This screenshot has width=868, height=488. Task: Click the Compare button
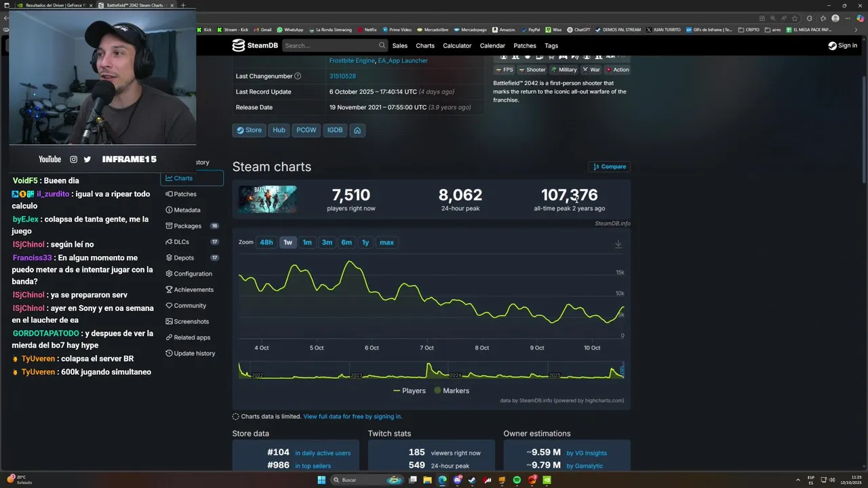click(610, 167)
